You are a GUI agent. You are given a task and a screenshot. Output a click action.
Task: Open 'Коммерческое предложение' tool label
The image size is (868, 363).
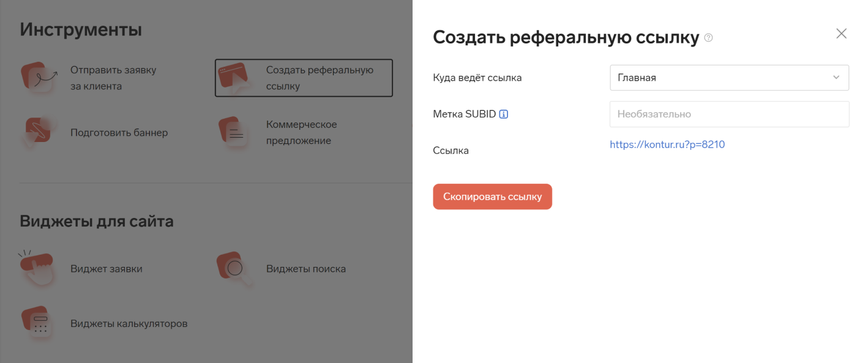point(301,132)
